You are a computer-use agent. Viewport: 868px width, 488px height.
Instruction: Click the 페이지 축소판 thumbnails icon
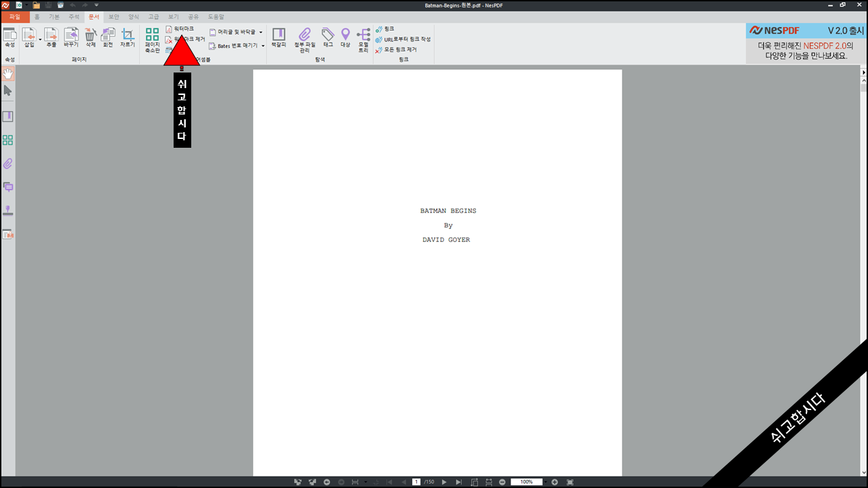tap(152, 40)
